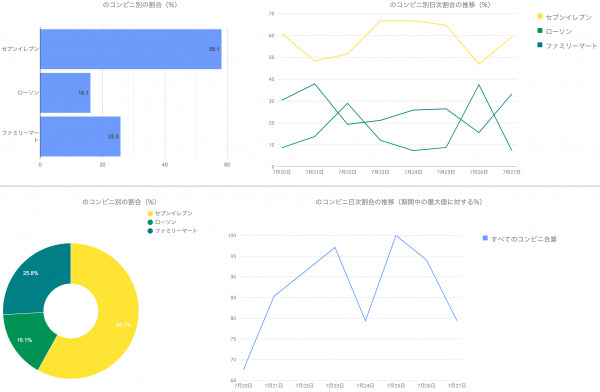The height and width of the screenshot is (392, 600).
Task: Click the blue line peak at 100
Action: point(396,236)
